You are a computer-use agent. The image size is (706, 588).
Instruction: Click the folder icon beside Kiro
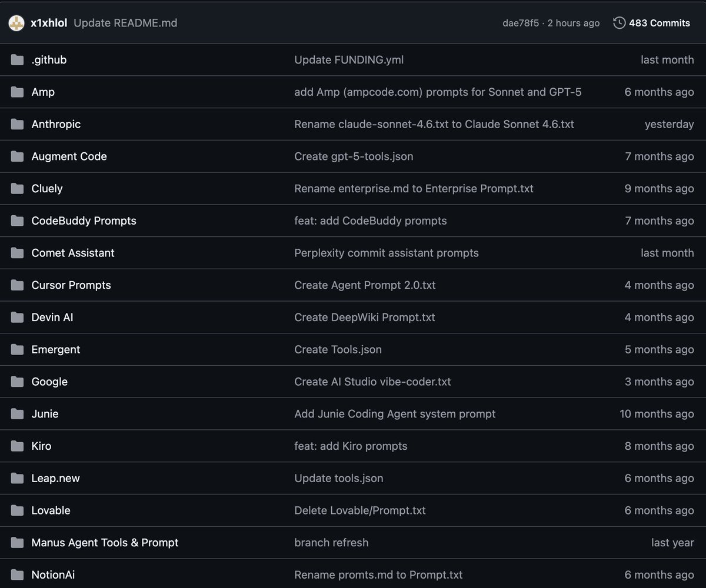click(17, 446)
